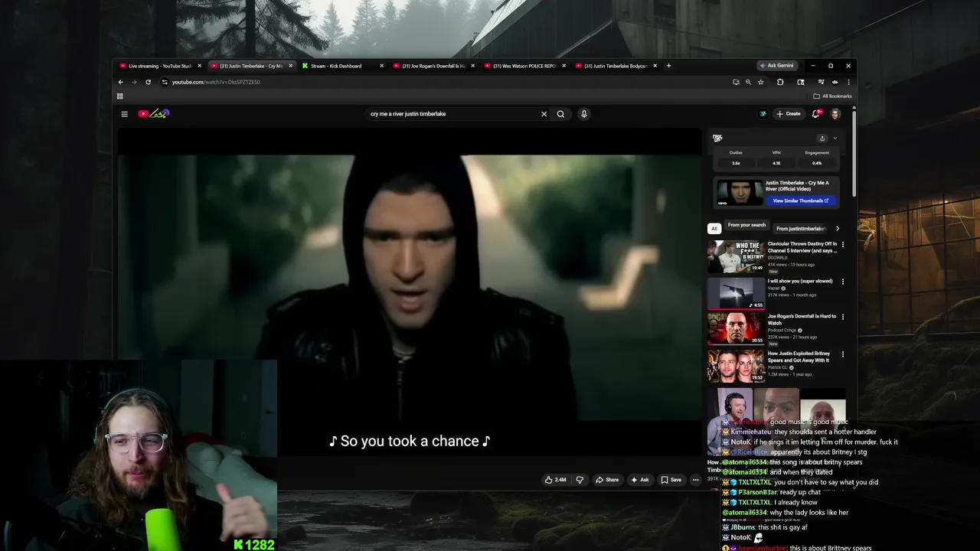This screenshot has width=980, height=551.
Task: Open YouTube notifications bell
Action: (815, 114)
